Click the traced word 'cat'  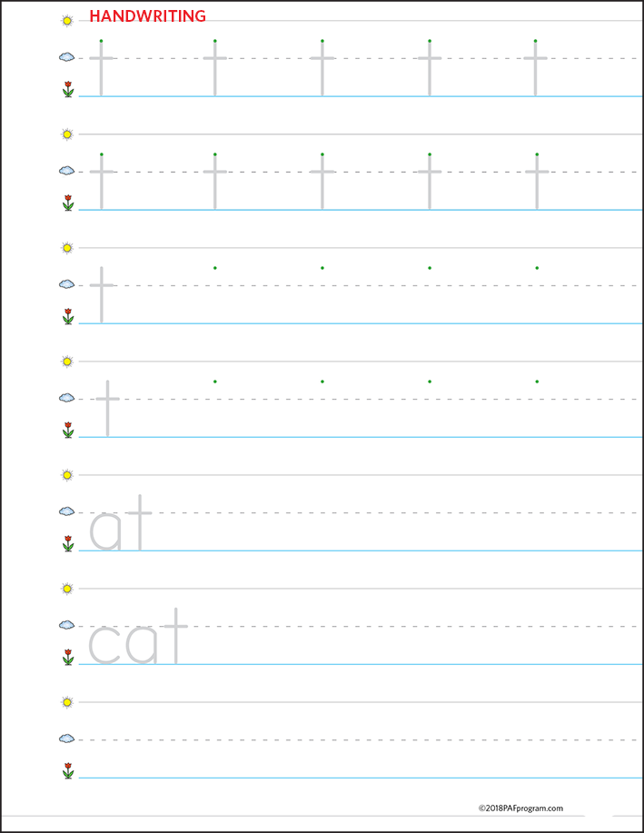[x=138, y=637]
